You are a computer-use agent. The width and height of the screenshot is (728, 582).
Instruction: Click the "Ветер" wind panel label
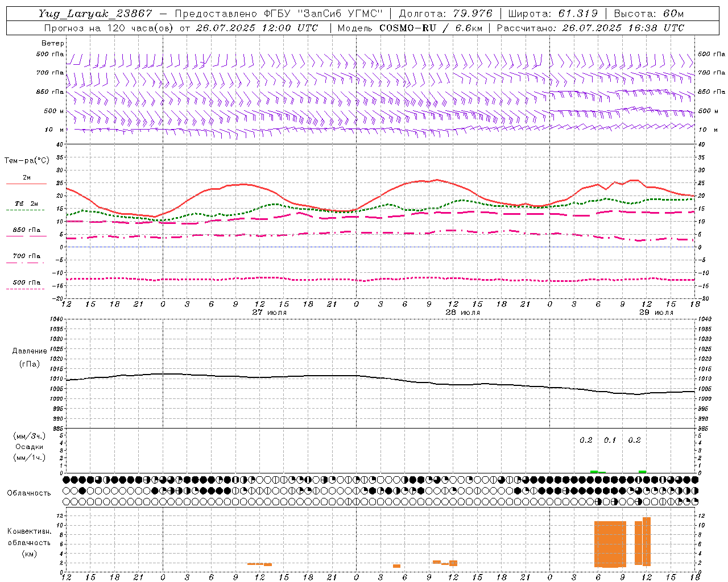52,43
